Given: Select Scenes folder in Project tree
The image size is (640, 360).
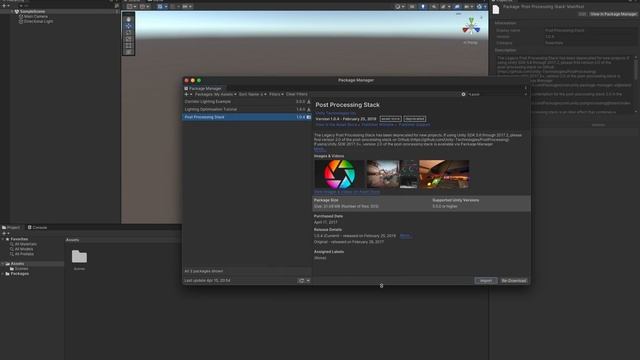Looking at the screenshot, I should [19, 269].
